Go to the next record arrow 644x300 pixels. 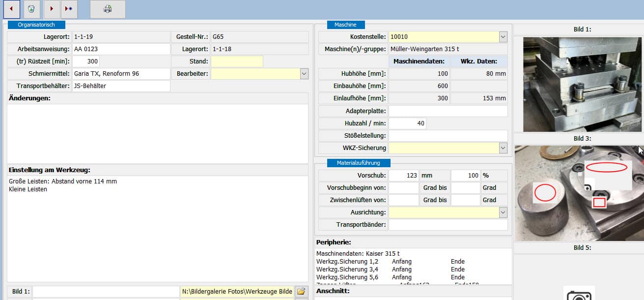[x=52, y=9]
